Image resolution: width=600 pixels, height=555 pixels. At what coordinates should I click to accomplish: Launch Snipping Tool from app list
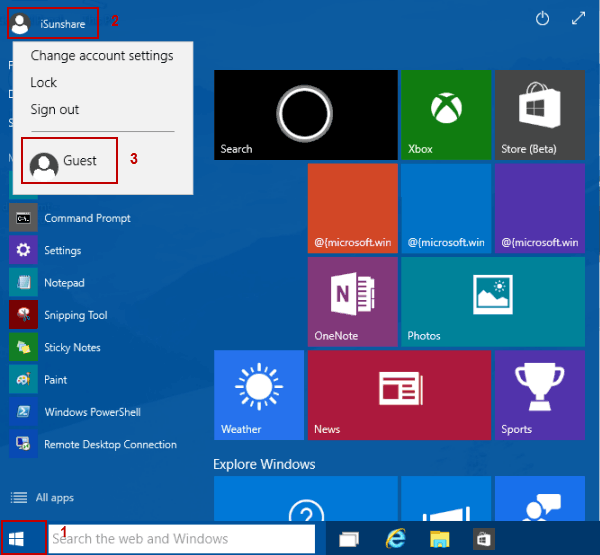click(75, 315)
